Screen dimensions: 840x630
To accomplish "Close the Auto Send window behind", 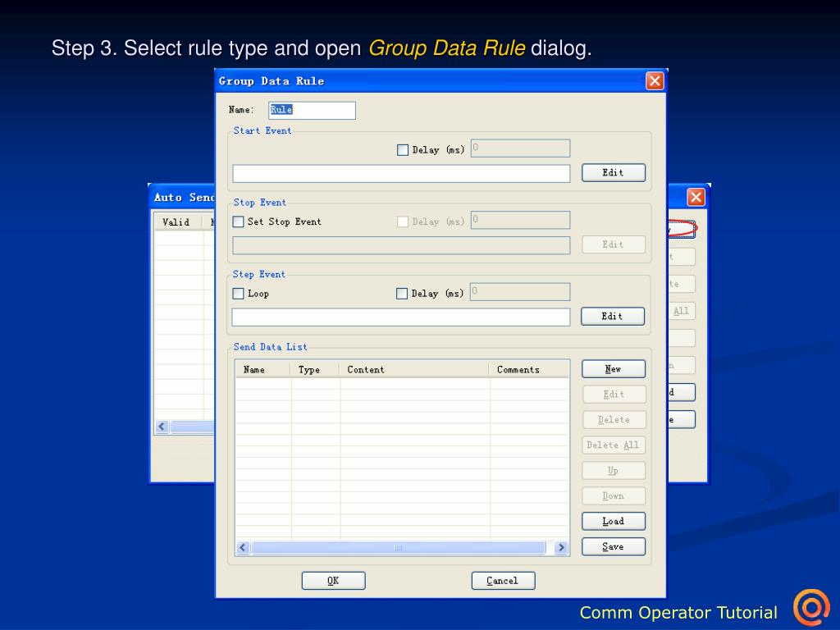I will point(696,197).
